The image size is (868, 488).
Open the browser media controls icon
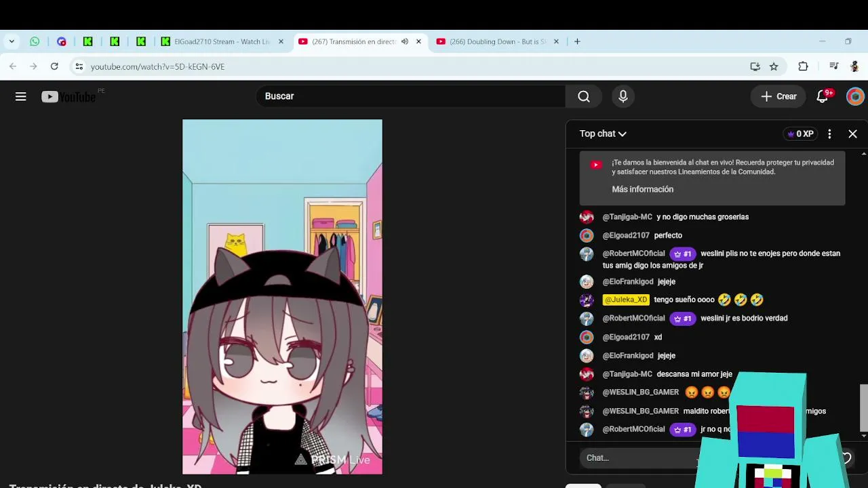pyautogui.click(x=834, y=66)
